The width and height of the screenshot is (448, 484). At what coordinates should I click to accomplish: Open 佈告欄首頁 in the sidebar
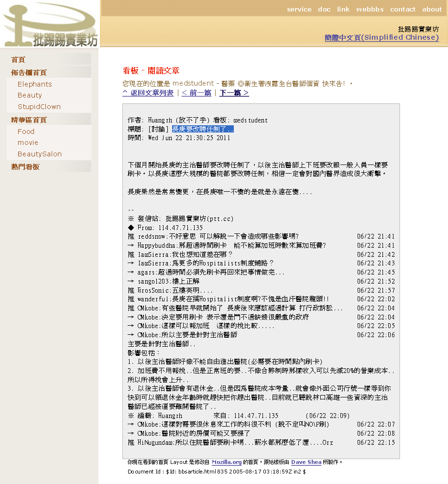29,73
